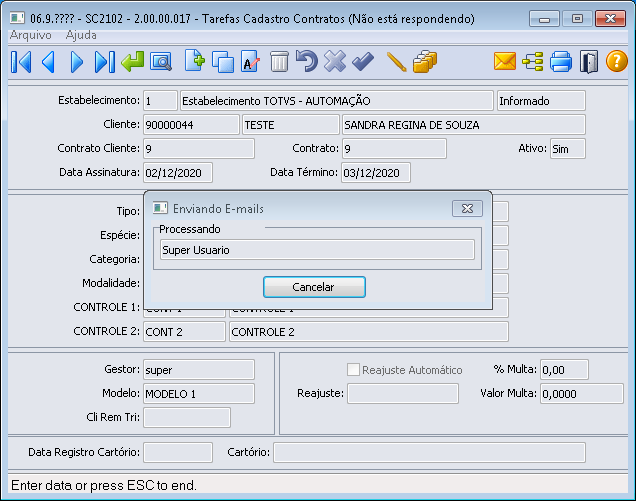Click the confirm checkmark icon
Screen dimensions: 636x501
[363, 61]
